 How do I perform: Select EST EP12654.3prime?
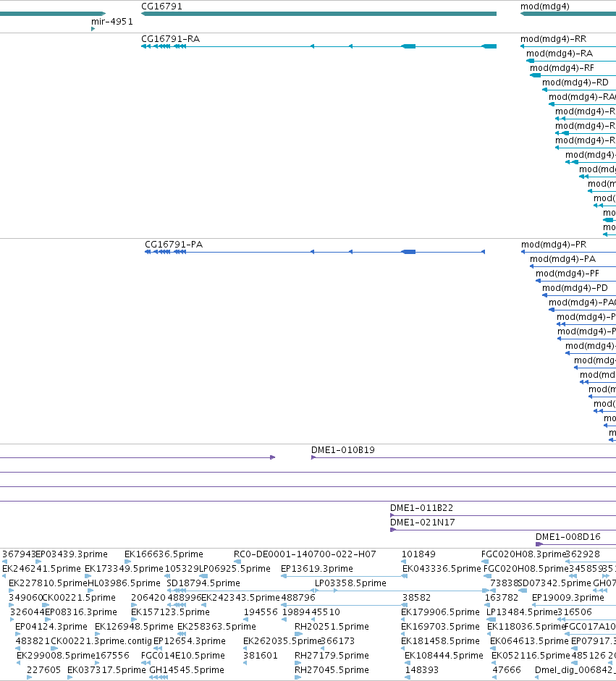click(190, 641)
